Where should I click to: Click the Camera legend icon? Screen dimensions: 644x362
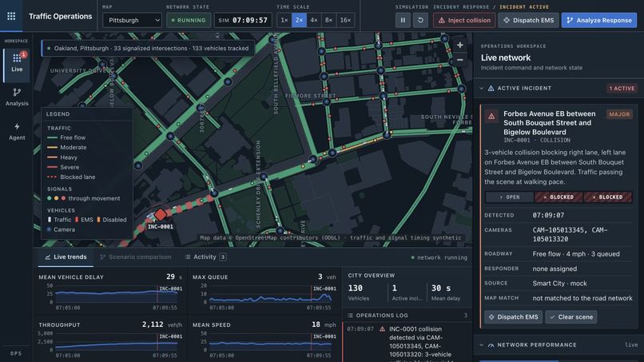pyautogui.click(x=50, y=229)
